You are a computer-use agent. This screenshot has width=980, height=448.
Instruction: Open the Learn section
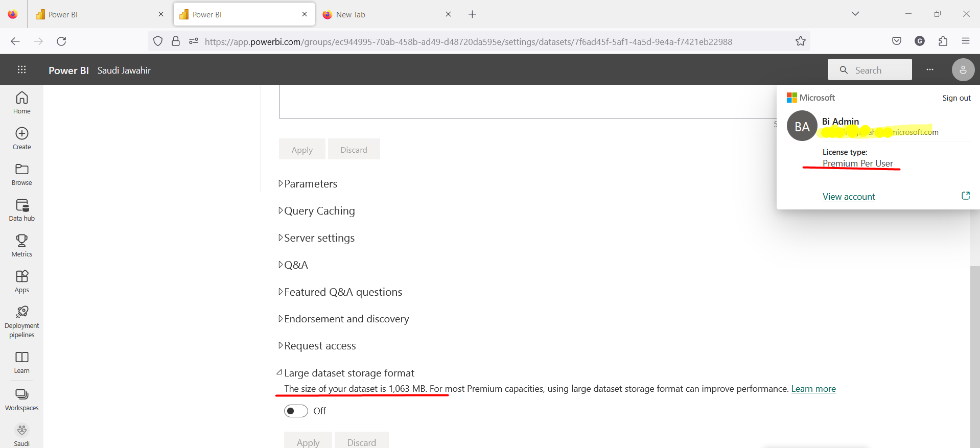tap(21, 362)
